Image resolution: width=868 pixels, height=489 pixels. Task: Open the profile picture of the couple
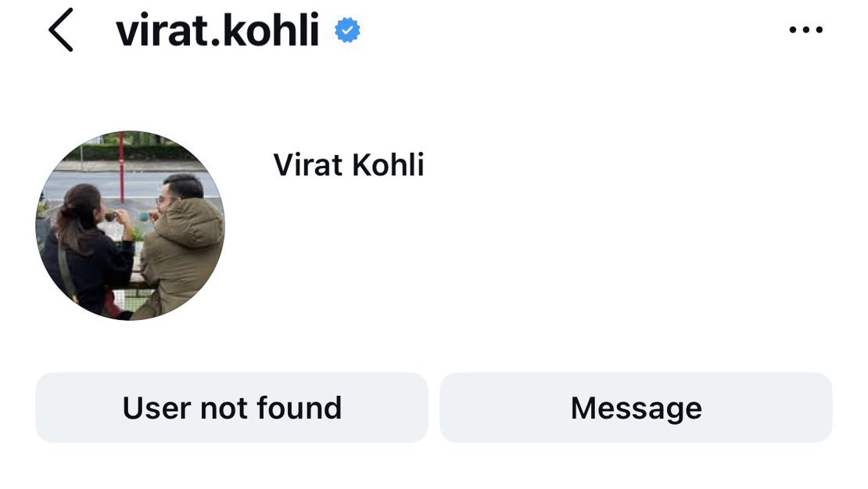130,225
